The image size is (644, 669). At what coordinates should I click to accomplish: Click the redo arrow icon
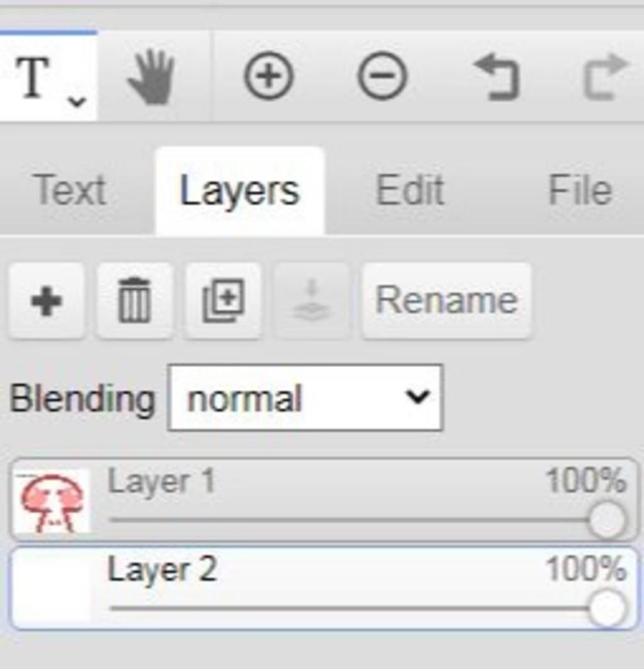pyautogui.click(x=606, y=77)
